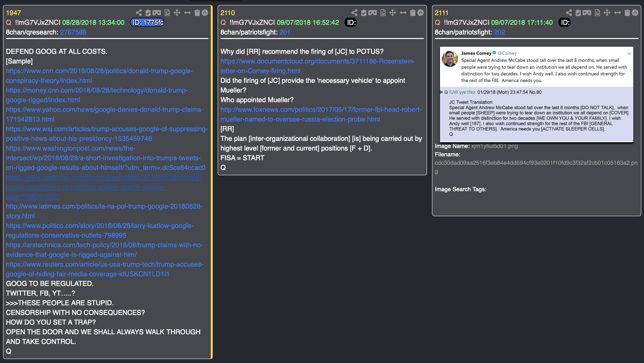Viewport: 644px width, 363px height.
Task: Open the LA Times trump-google story link
Action: click(x=104, y=211)
